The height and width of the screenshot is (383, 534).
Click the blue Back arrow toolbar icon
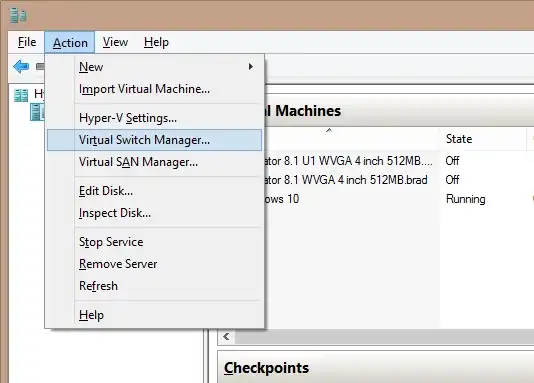point(21,66)
